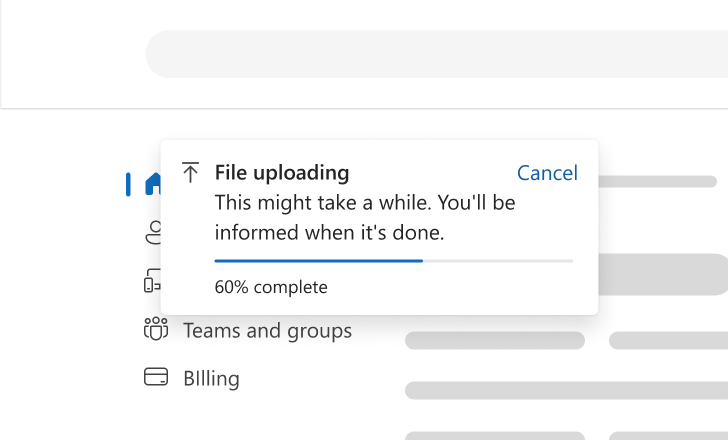Viewport: 728px width, 440px height.
Task: Click the Billing credit card icon
Action: (156, 377)
